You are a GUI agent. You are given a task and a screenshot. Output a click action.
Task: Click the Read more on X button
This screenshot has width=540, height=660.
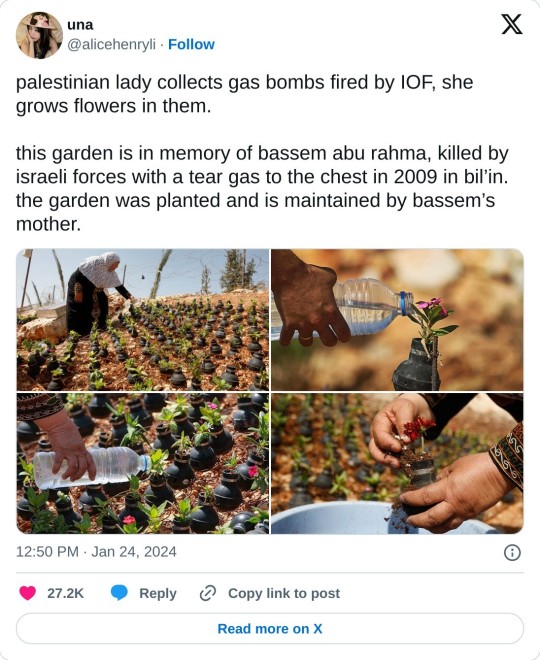tap(270, 628)
